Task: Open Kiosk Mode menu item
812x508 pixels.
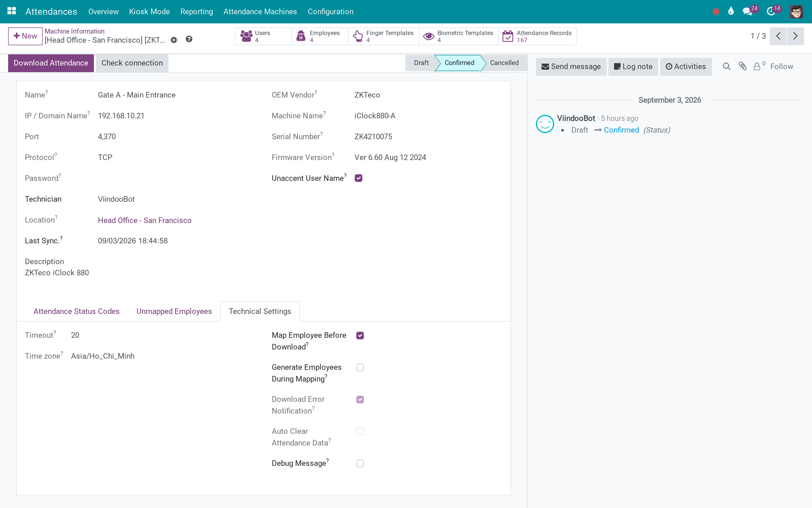Action: (149, 11)
